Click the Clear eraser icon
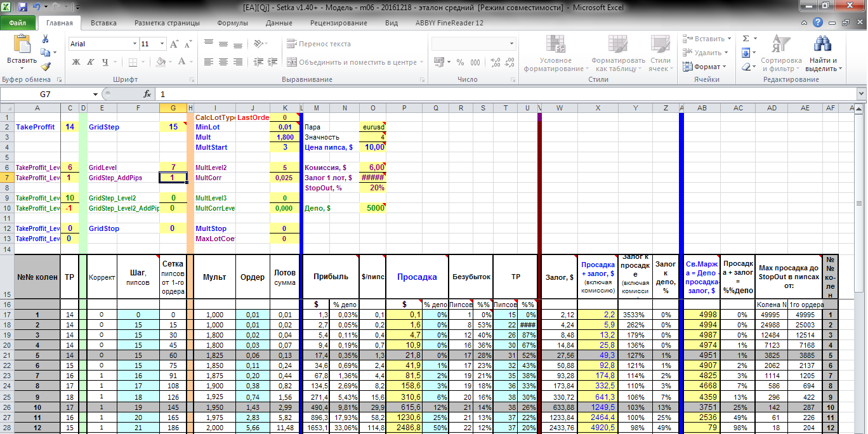This screenshot has height=434, width=868. pyautogui.click(x=746, y=67)
